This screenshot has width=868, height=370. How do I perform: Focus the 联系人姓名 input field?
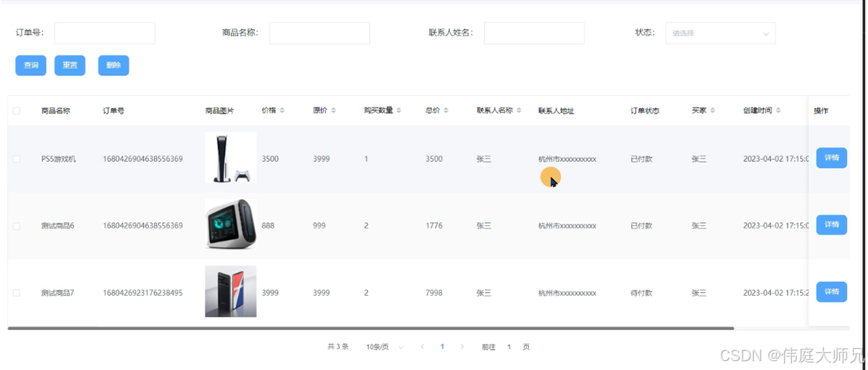pos(534,33)
